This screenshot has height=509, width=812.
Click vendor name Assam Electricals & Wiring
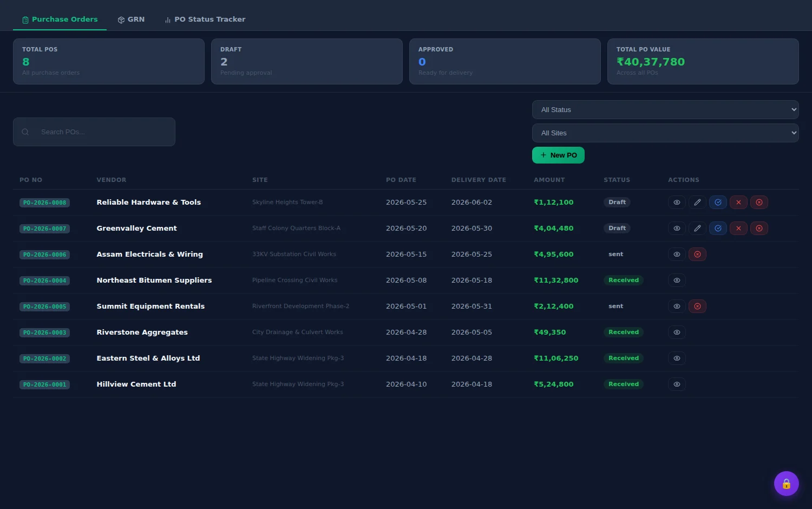tap(150, 254)
